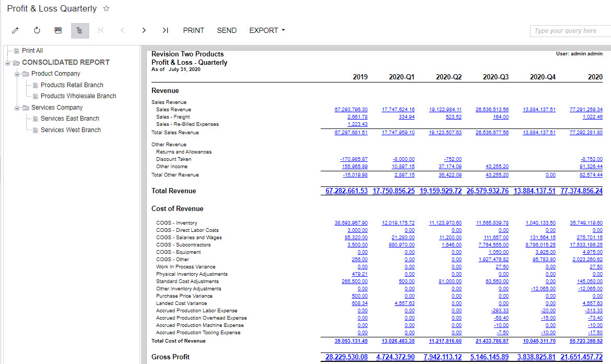The width and height of the screenshot is (611, 364).
Task: Click the pencil edit parameters icon
Action: (x=16, y=30)
